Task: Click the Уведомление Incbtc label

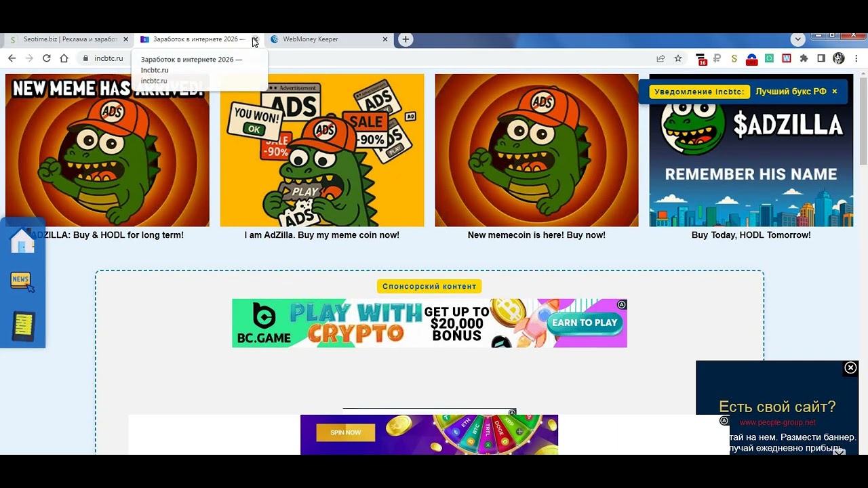Action: pyautogui.click(x=699, y=91)
